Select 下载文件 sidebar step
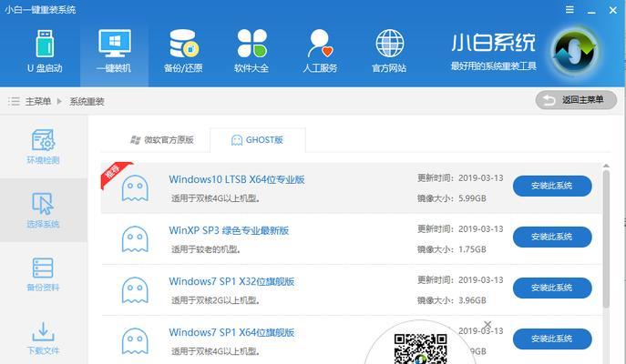626x364 pixels. pyautogui.click(x=43, y=339)
